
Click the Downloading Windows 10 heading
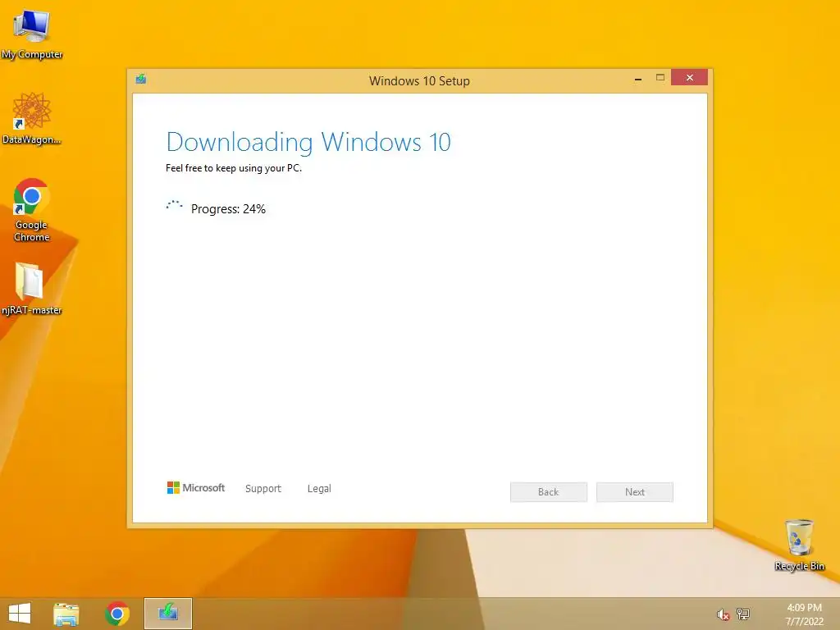pos(308,143)
